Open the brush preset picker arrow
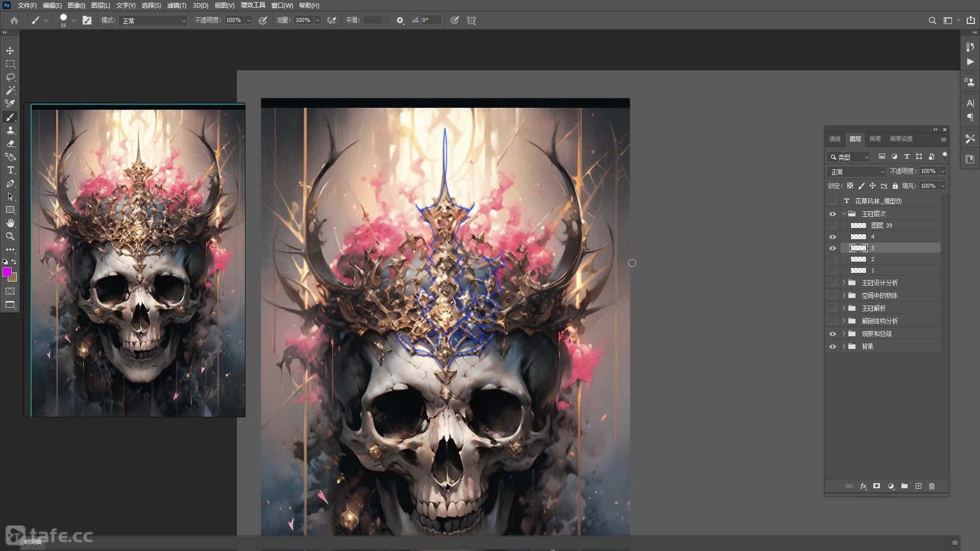 coord(74,20)
